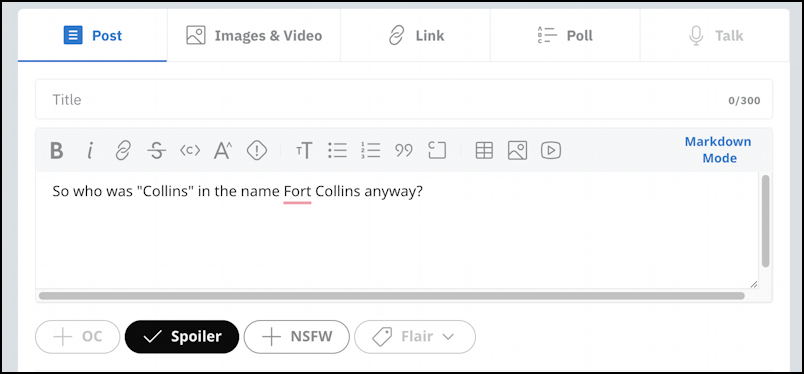The image size is (804, 374).
Task: Click the vertical scrollbar of the text area
Action: (x=765, y=221)
